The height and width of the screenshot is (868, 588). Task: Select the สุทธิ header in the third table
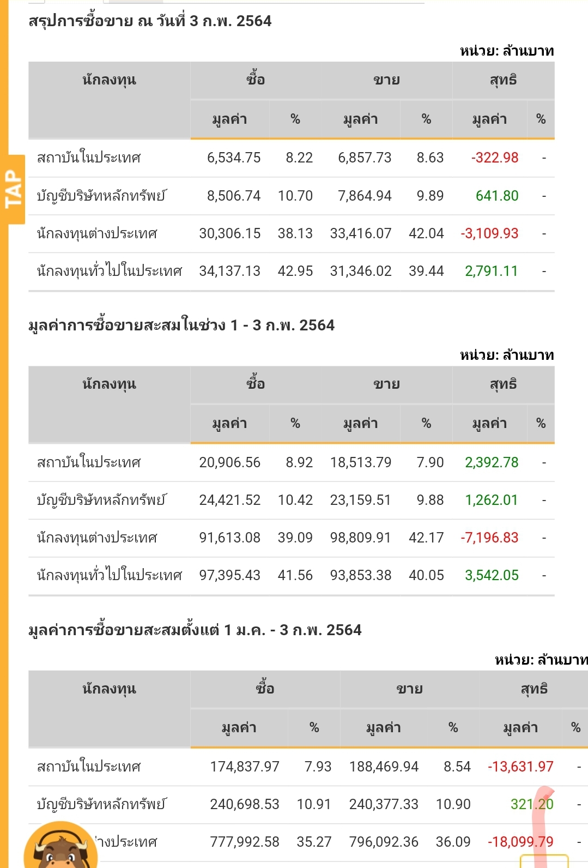tap(534, 689)
